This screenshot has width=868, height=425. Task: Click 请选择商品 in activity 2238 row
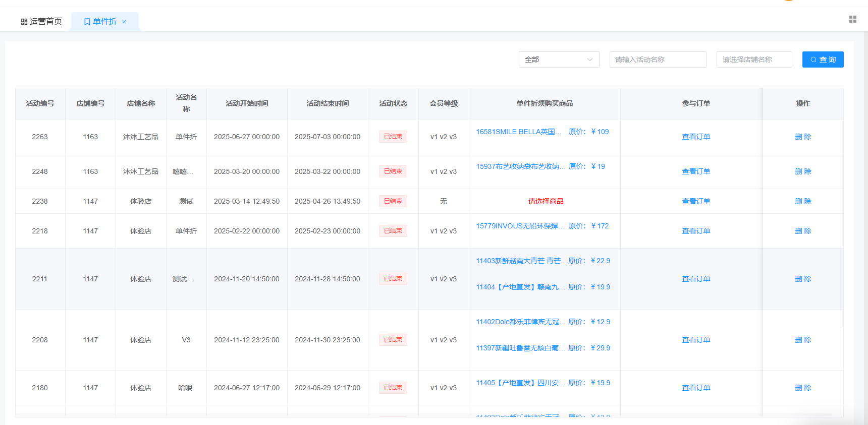[x=546, y=201]
